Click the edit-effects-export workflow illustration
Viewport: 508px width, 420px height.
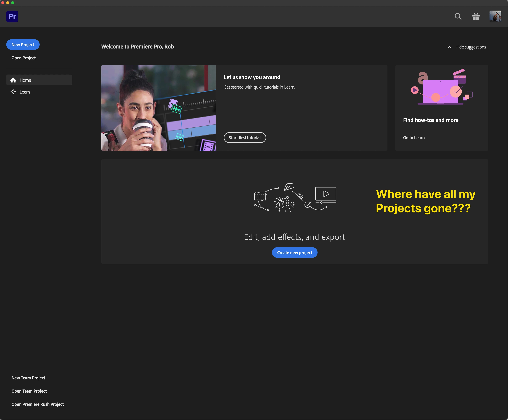[295, 198]
